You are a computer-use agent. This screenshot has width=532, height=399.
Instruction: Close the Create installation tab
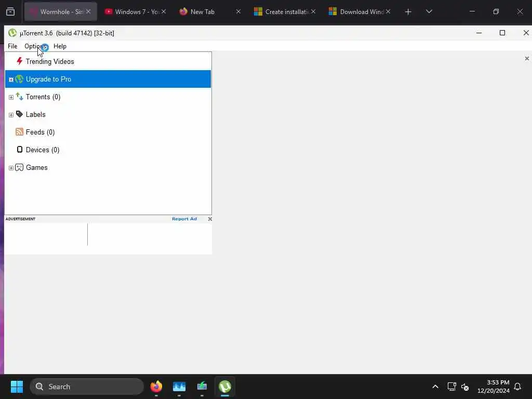[313, 11]
